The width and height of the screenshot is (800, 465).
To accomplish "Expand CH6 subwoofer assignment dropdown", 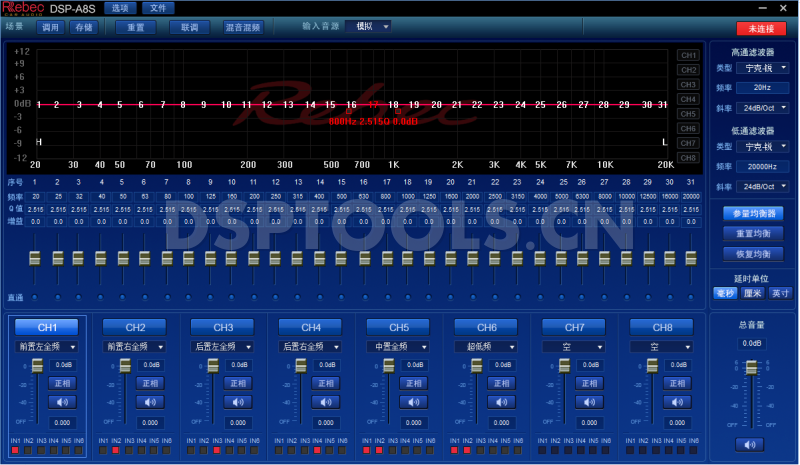I will [x=485, y=347].
